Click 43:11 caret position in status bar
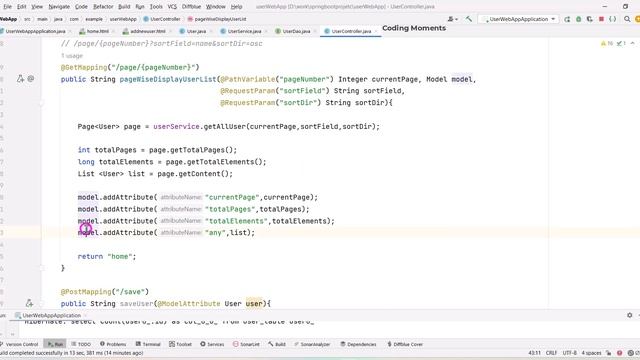The height and width of the screenshot is (360, 640). click(x=534, y=353)
